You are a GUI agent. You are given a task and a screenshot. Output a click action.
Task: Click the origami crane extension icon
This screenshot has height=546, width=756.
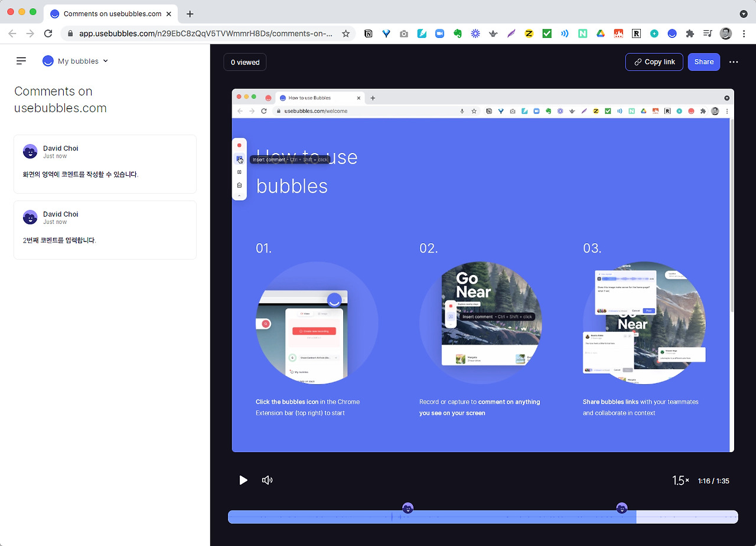click(493, 34)
